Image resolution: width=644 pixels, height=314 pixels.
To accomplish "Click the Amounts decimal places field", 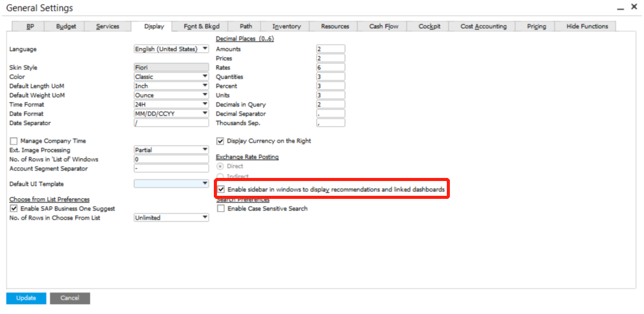I will click(330, 49).
